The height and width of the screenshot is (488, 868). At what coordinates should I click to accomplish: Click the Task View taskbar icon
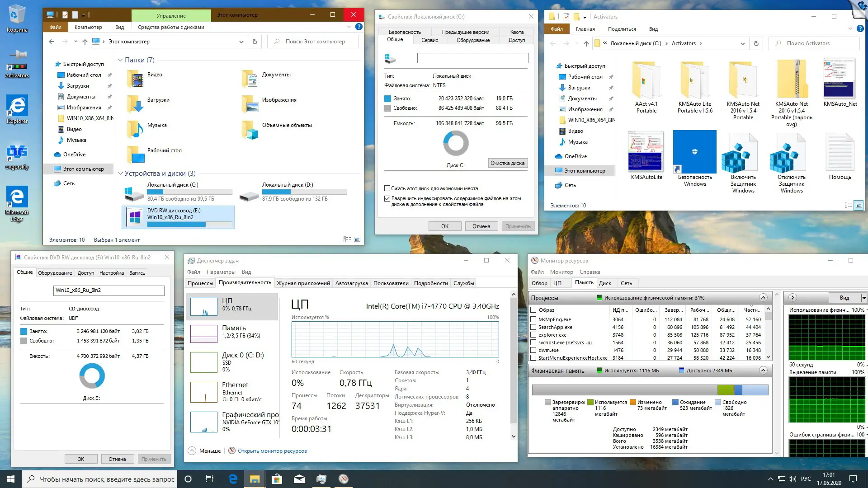pos(209,479)
